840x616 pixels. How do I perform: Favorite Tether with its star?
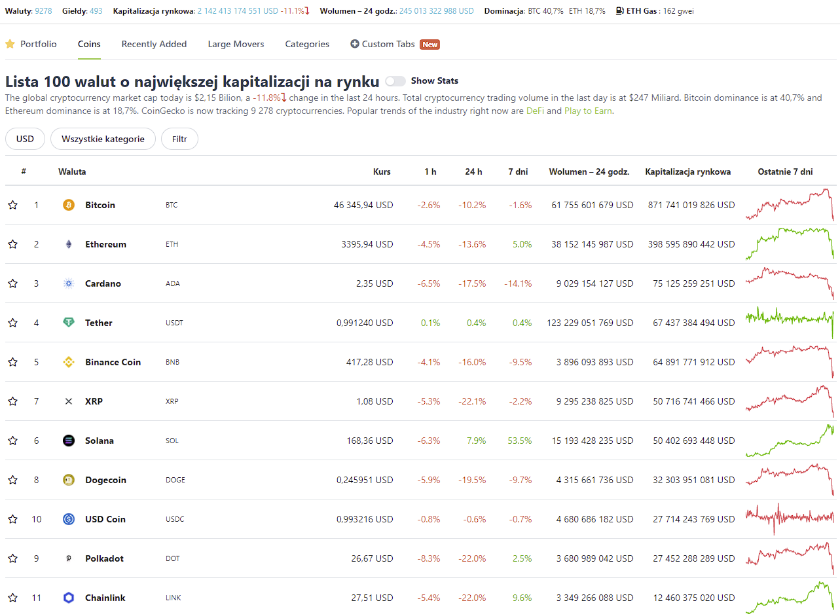click(12, 323)
